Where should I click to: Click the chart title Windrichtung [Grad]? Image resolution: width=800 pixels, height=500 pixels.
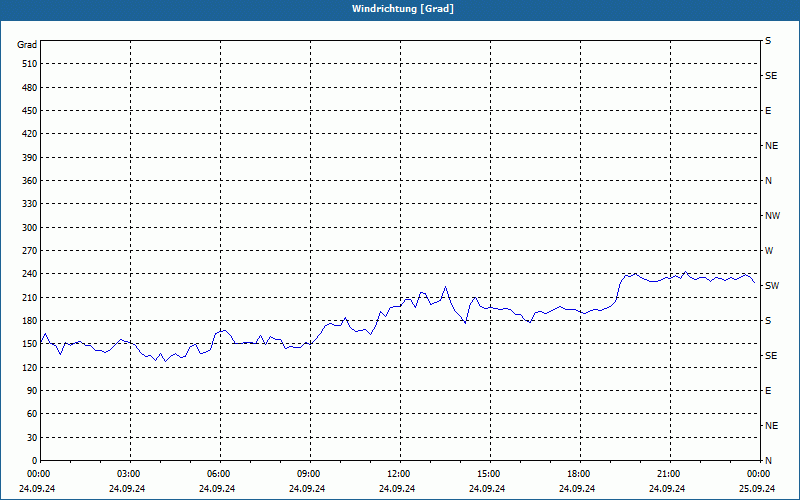pos(403,9)
